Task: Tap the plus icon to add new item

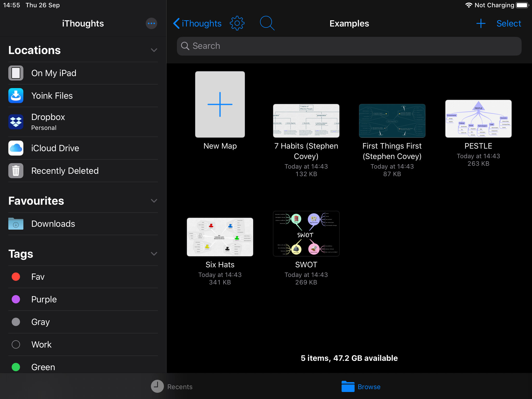Action: pyautogui.click(x=481, y=23)
